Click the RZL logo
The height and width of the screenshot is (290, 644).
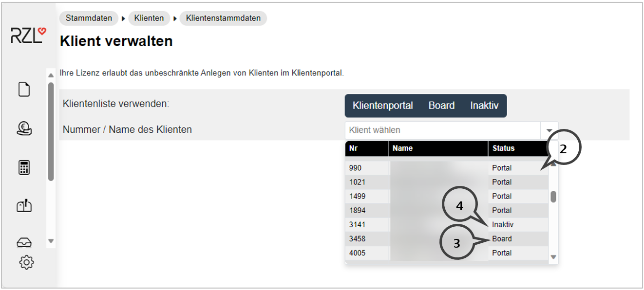coord(28,36)
